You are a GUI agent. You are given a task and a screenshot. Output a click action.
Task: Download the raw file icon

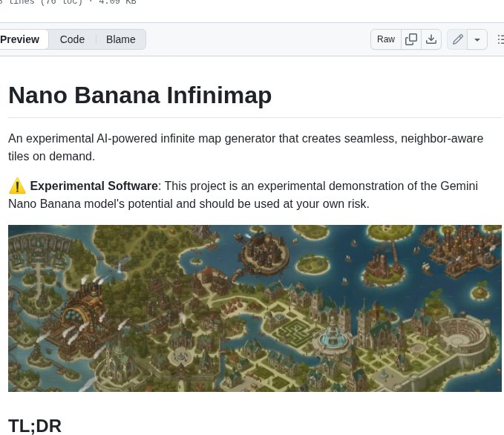coord(431,39)
